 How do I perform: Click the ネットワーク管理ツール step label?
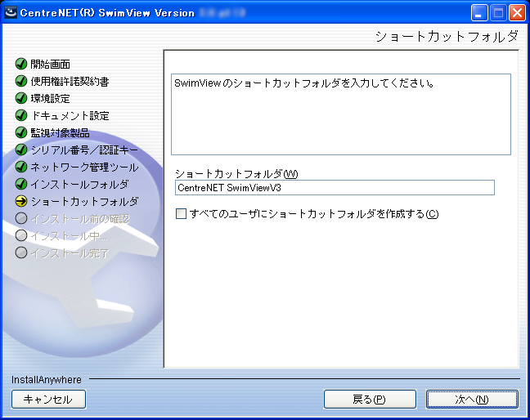[x=84, y=168]
